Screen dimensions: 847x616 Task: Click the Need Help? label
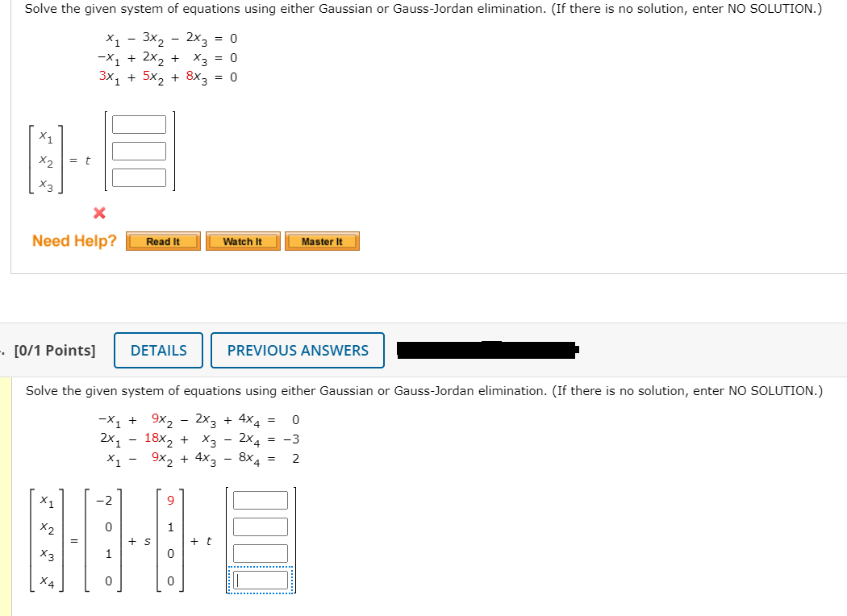[x=74, y=241]
